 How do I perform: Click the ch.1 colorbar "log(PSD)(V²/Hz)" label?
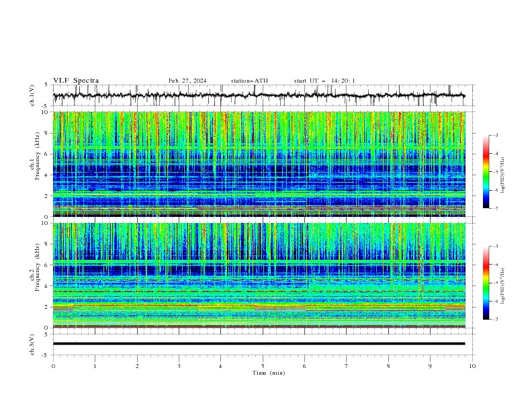coord(503,175)
